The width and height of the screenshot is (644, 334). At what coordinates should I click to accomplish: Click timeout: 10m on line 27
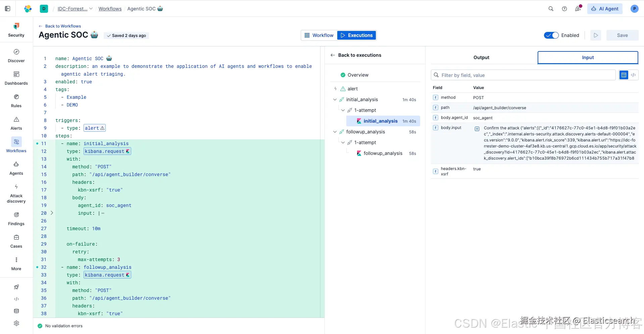coord(84,228)
